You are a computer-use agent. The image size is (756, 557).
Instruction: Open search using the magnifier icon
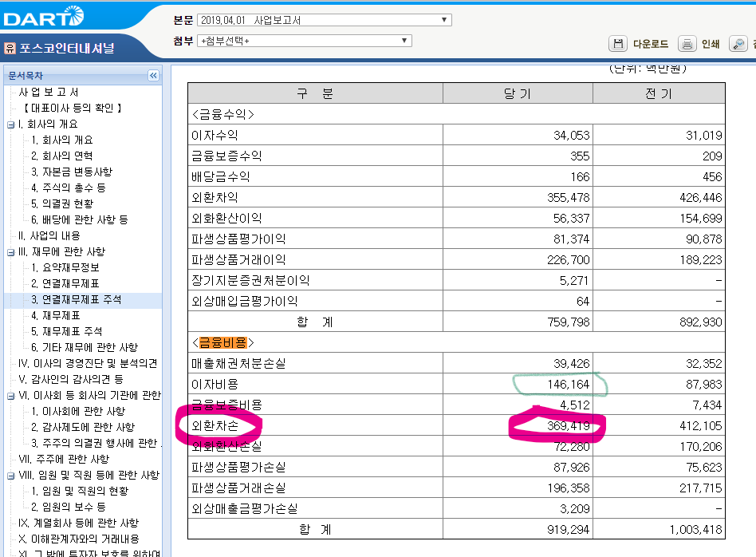(738, 44)
